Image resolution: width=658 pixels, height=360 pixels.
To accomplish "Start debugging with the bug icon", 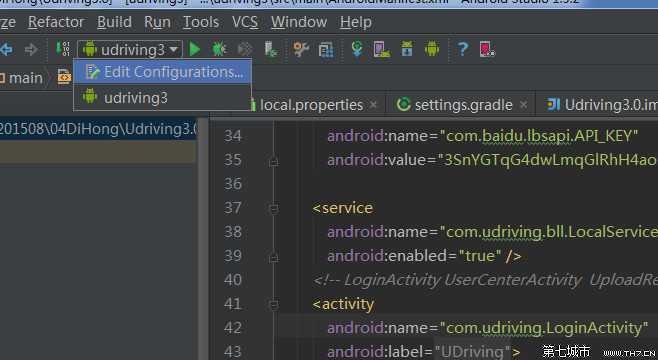I will click(x=219, y=49).
